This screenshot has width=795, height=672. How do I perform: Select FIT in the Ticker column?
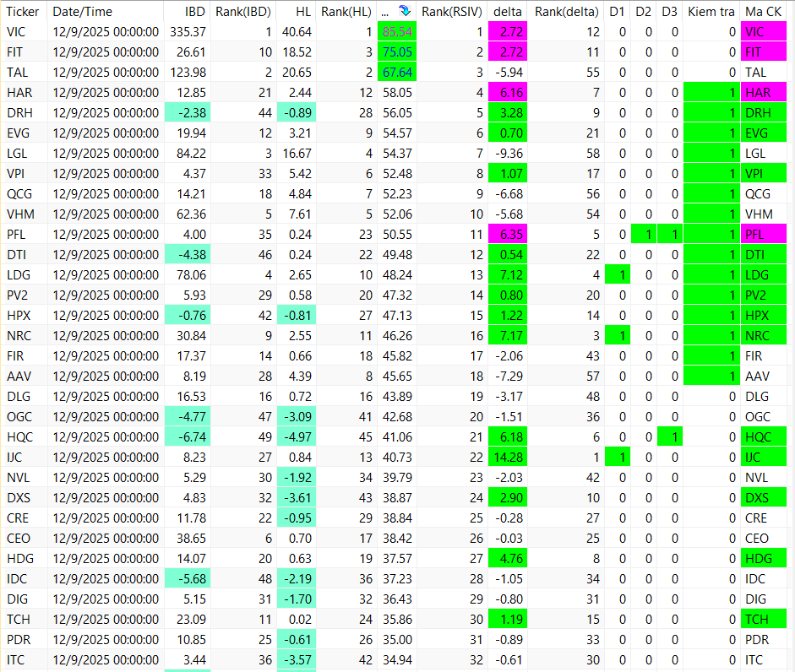pyautogui.click(x=14, y=52)
